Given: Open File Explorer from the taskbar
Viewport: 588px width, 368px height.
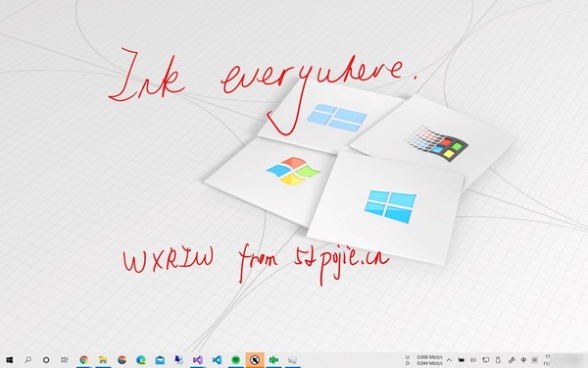Looking at the screenshot, I should point(103,360).
